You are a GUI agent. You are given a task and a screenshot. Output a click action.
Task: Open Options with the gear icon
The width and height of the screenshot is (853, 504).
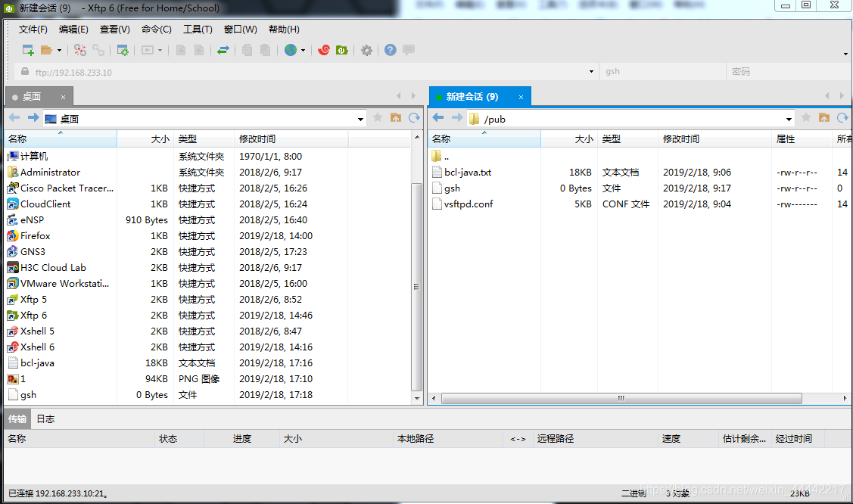click(366, 50)
